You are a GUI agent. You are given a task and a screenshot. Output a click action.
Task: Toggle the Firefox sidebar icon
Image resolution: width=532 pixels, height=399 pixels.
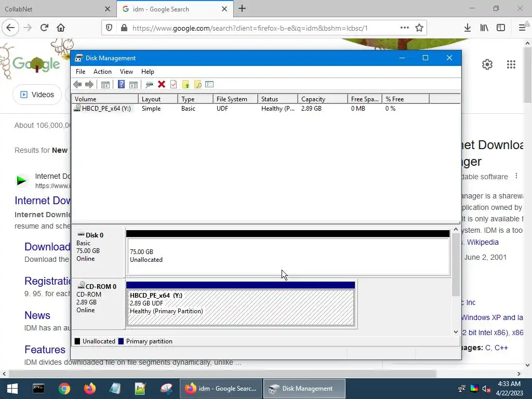pyautogui.click(x=501, y=28)
